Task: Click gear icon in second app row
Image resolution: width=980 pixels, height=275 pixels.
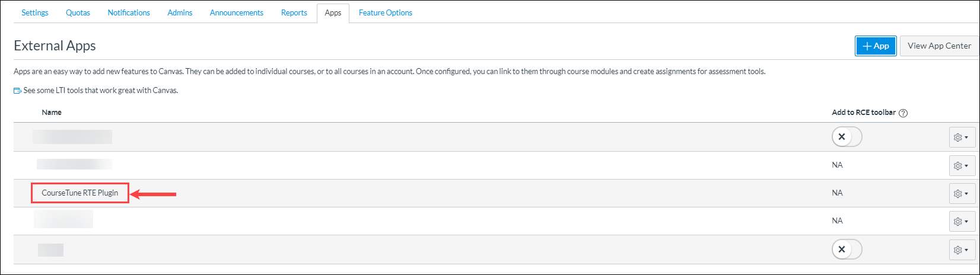Action: 961,166
